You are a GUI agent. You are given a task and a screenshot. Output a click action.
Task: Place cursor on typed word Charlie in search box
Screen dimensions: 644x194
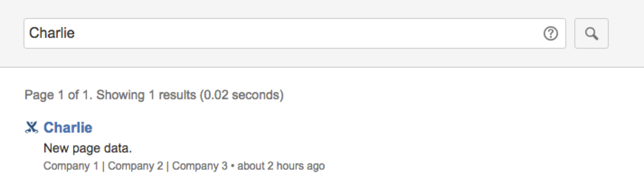[x=52, y=33]
